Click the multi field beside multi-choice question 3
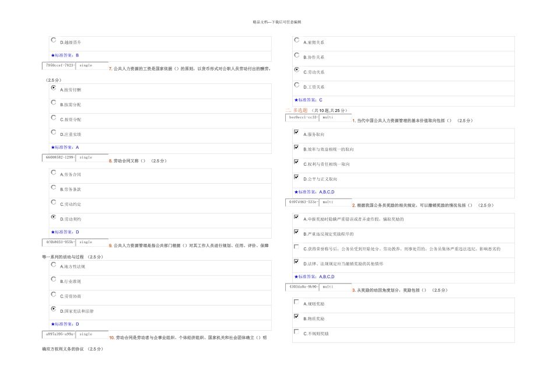The height and width of the screenshot is (392, 554). [x=335, y=287]
